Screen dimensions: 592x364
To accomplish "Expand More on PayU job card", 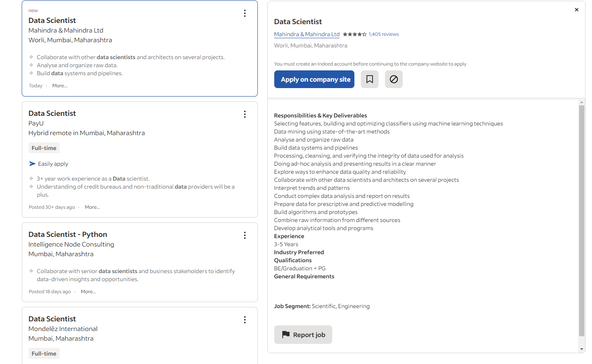I will (x=92, y=207).
